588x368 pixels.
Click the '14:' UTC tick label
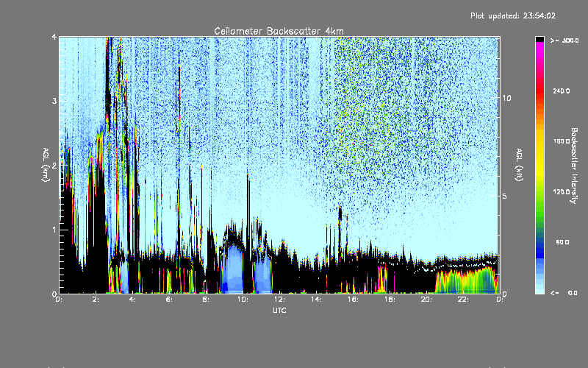[316, 300]
